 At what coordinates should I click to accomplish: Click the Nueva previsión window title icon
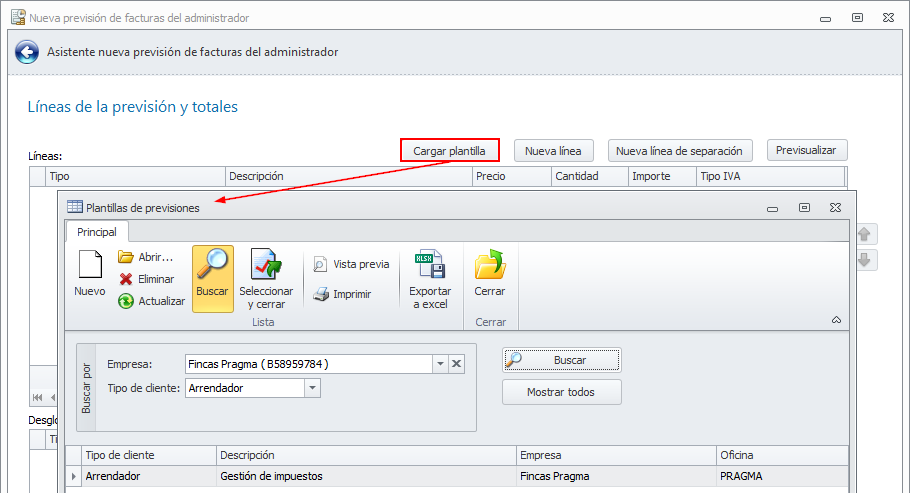pos(19,17)
